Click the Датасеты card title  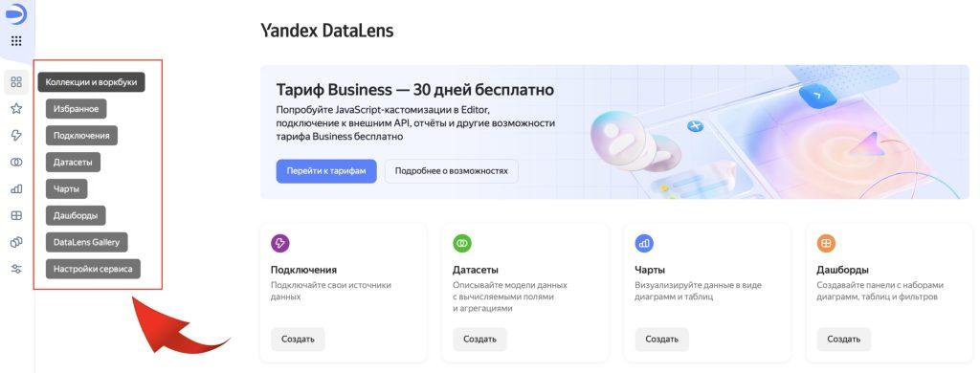pyautogui.click(x=475, y=270)
